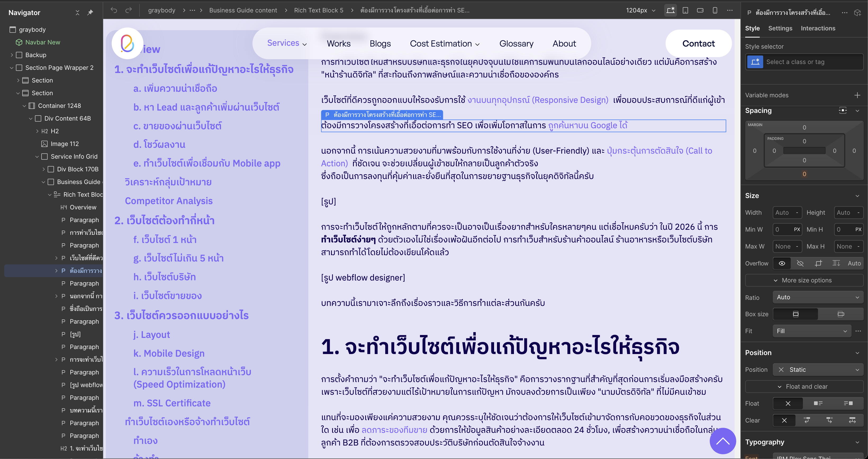Expand Div Block 170B node
The image size is (868, 459).
43,169
